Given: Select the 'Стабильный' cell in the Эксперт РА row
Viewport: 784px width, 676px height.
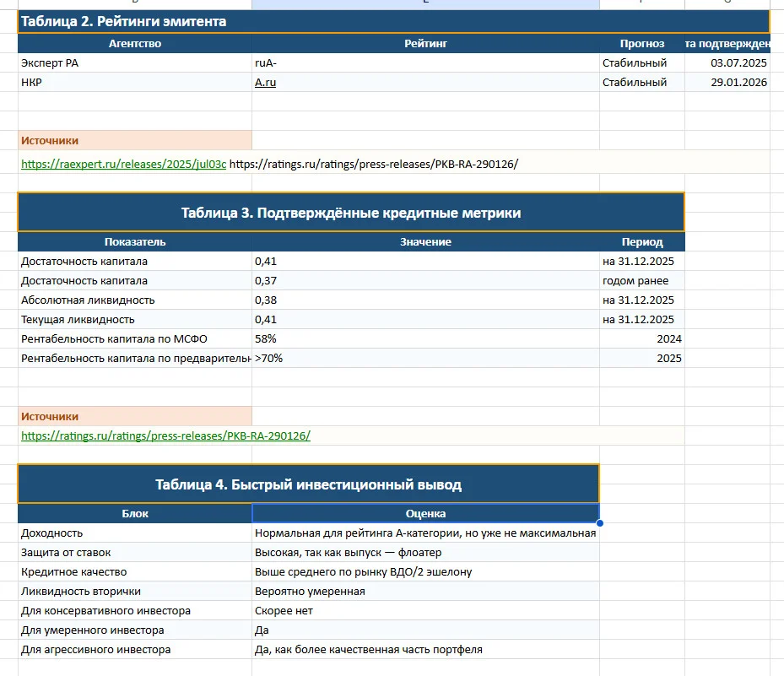Looking at the screenshot, I should 642,63.
